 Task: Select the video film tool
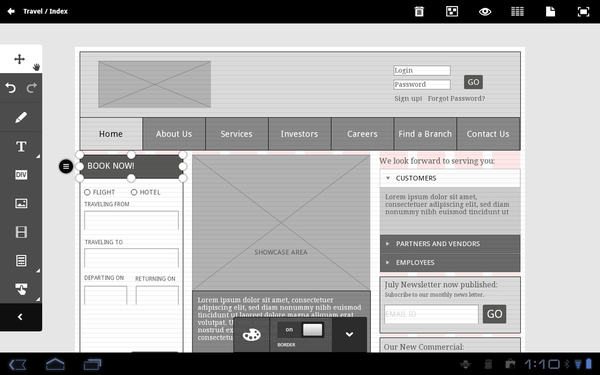tap(21, 232)
